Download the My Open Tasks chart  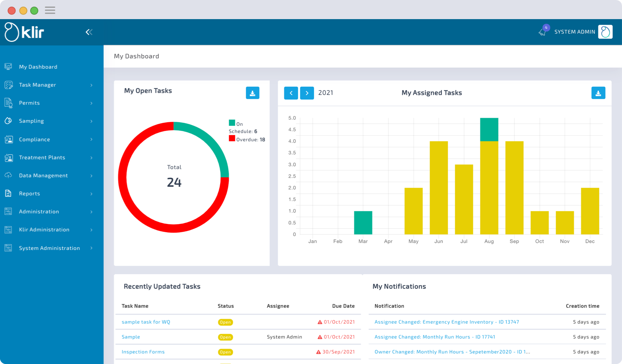click(252, 93)
